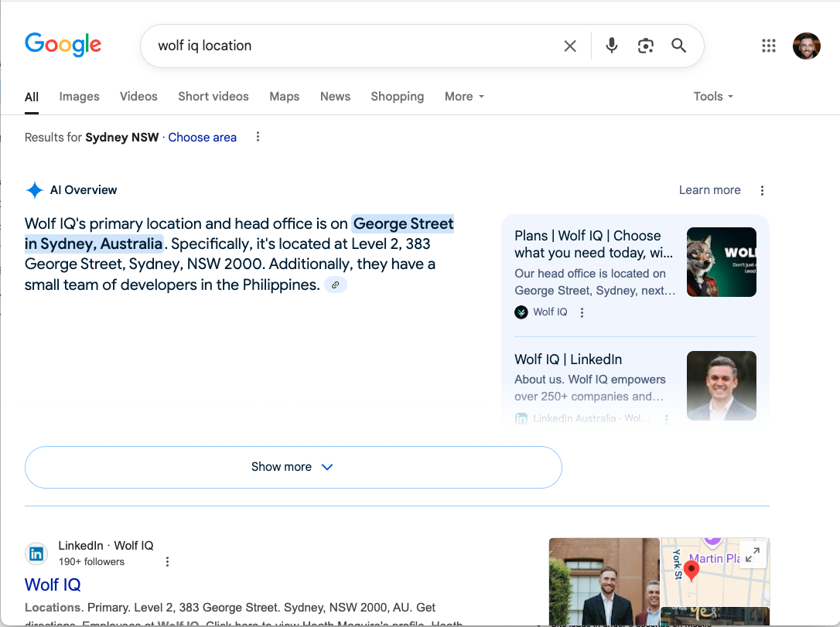
Task: Click the magnifying glass search button
Action: click(679, 46)
